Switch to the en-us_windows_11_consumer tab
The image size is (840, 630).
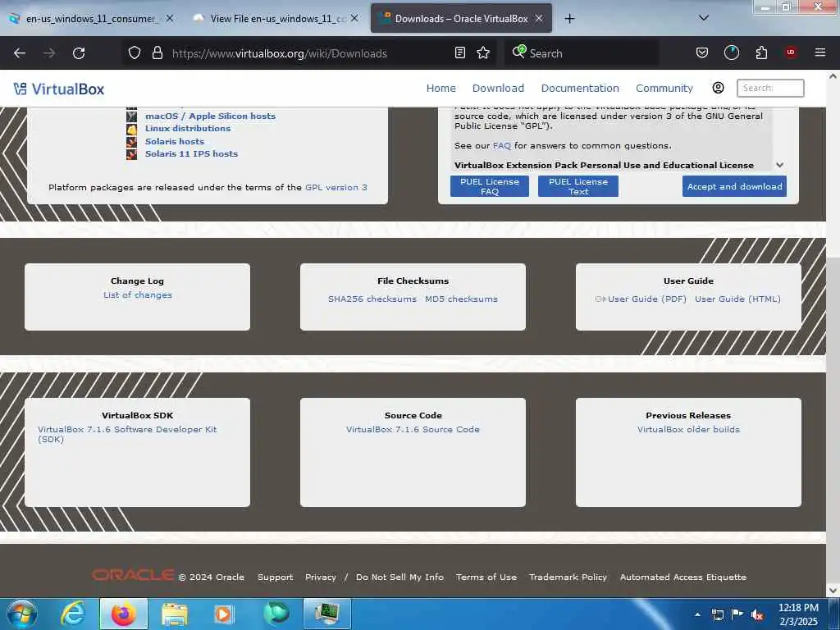click(x=91, y=19)
